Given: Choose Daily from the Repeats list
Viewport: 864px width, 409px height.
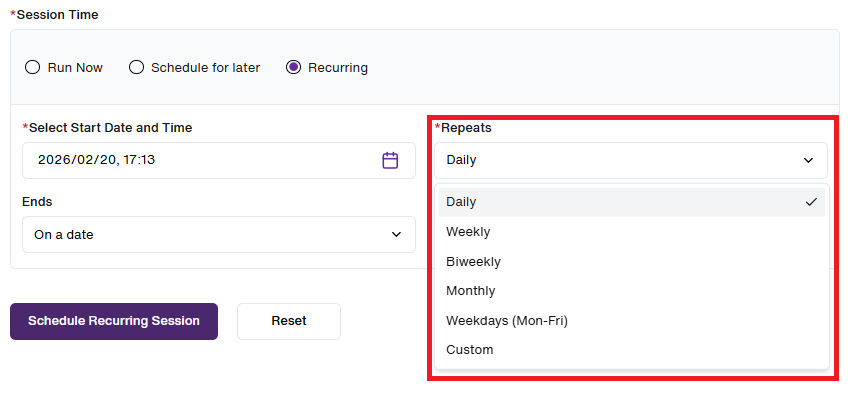Looking at the screenshot, I should [x=631, y=202].
